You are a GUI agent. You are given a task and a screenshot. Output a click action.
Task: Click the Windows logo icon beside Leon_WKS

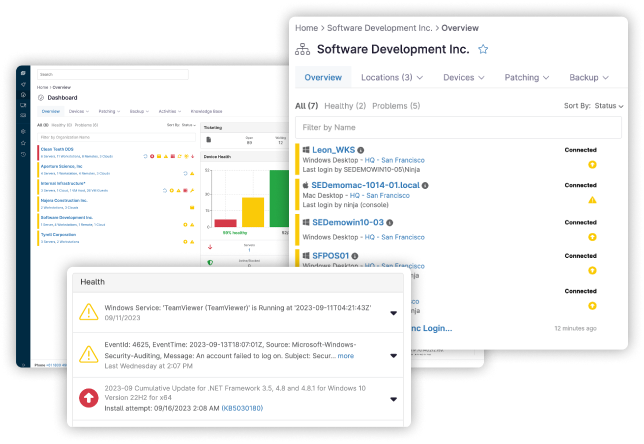pos(306,150)
